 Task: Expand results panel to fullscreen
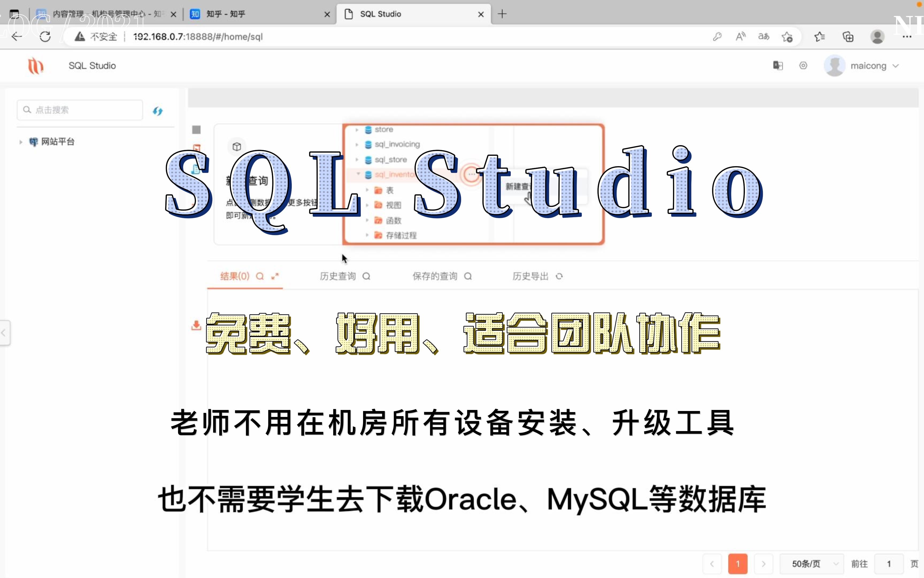tap(275, 276)
